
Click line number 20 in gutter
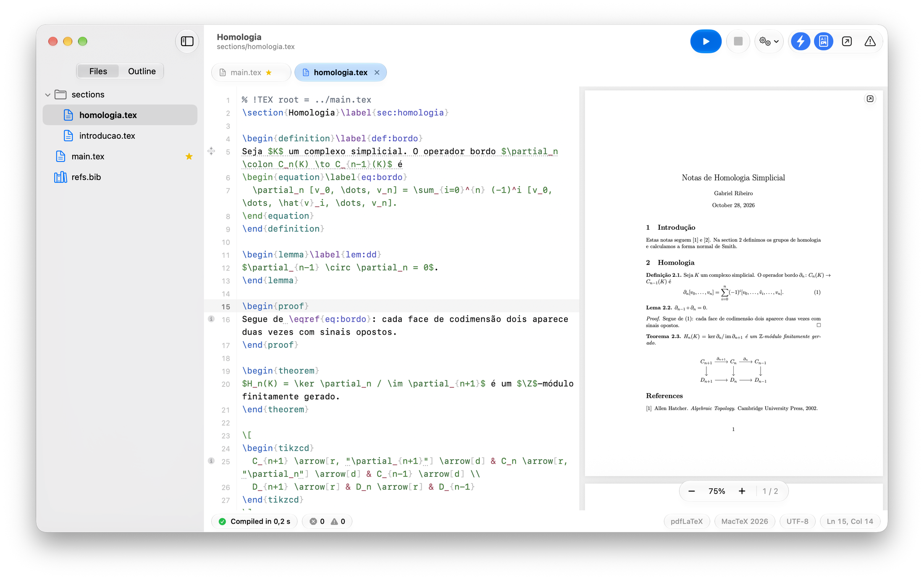pyautogui.click(x=226, y=384)
